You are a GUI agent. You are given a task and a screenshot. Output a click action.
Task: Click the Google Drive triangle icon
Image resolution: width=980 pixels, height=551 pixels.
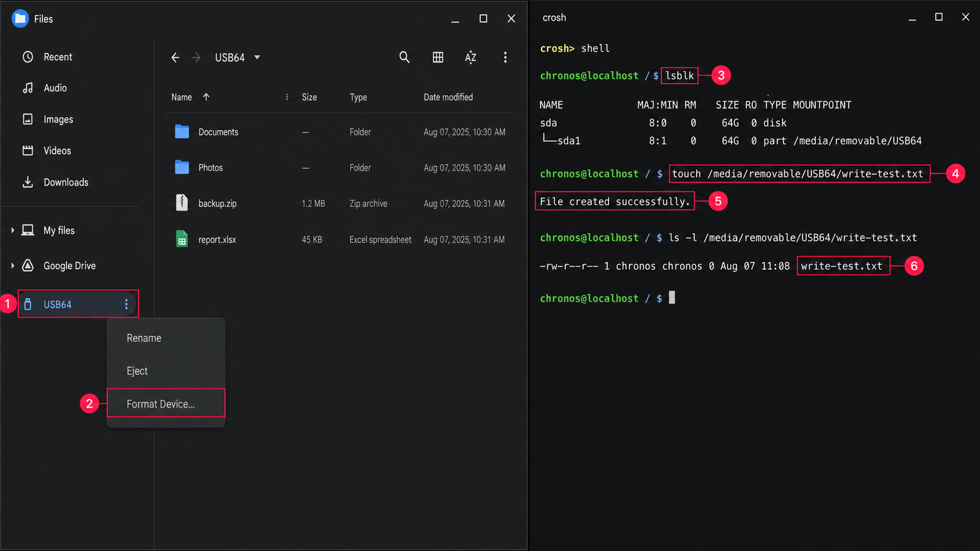tap(28, 265)
